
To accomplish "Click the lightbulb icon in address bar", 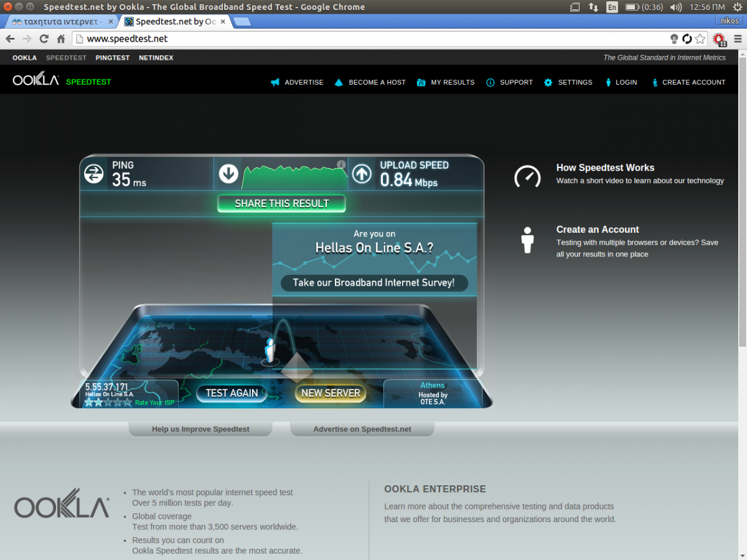I will (x=674, y=39).
